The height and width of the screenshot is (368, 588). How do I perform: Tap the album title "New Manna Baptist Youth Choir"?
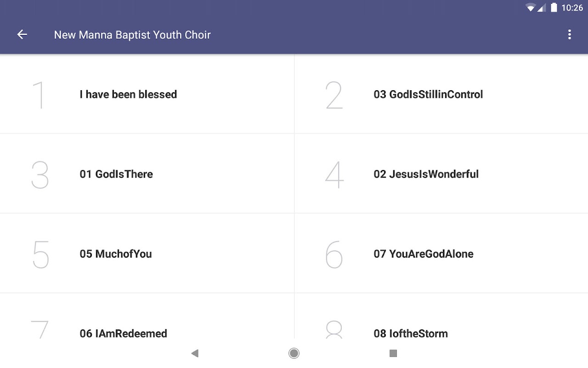(132, 34)
